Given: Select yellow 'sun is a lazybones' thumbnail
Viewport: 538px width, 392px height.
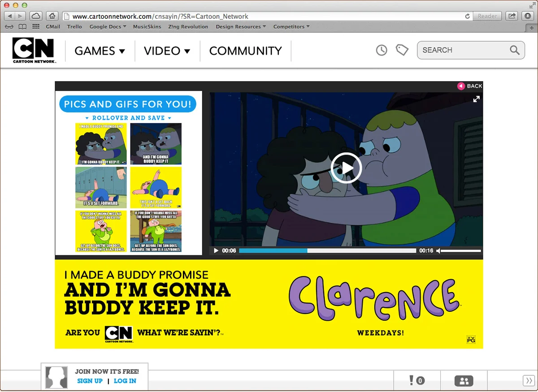Looking at the screenshot, I should click(101, 231).
